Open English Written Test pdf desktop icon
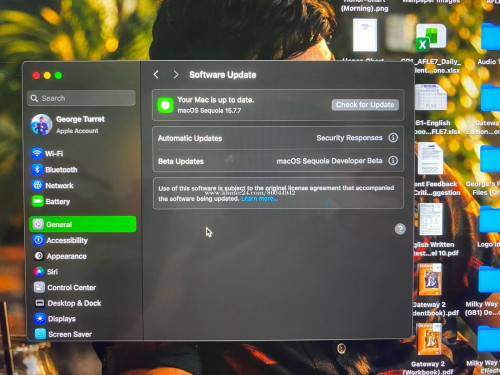This screenshot has height=375, width=500. click(x=431, y=219)
